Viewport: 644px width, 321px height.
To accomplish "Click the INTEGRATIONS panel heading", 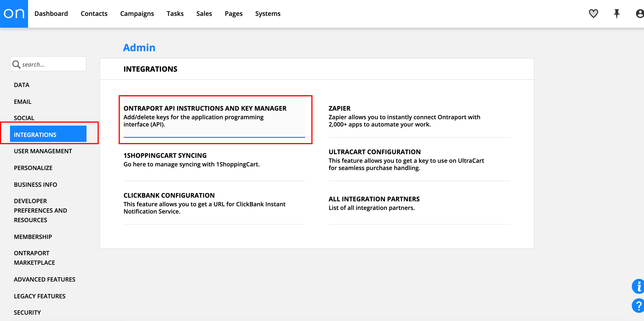I will (x=150, y=69).
